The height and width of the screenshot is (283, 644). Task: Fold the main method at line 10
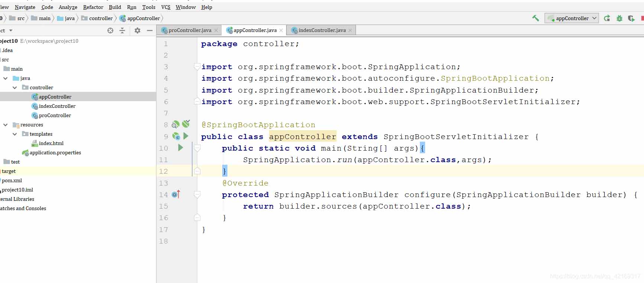[197, 148]
